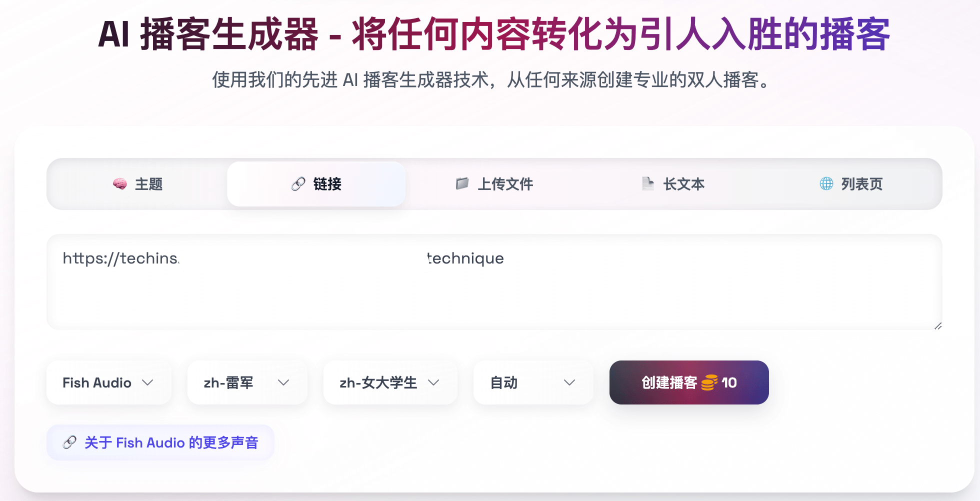This screenshot has height=501, width=980.
Task: Click the textarea resize handle corner
Action: pyautogui.click(x=938, y=326)
